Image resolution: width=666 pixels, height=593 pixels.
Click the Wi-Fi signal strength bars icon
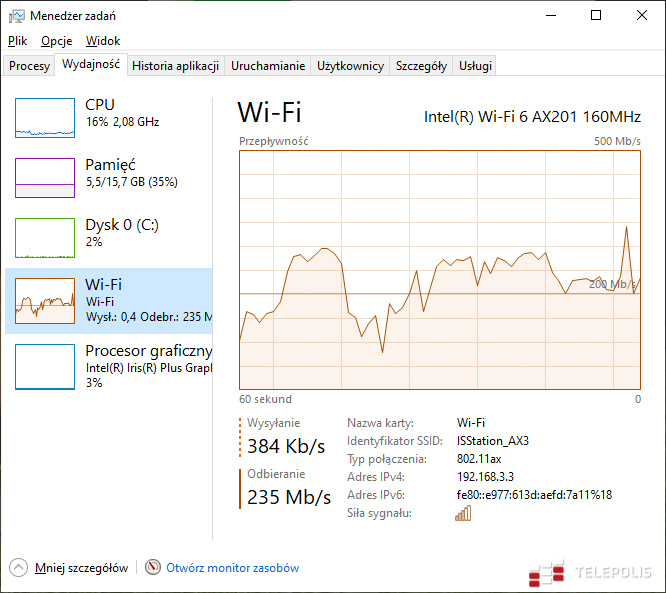(463, 513)
